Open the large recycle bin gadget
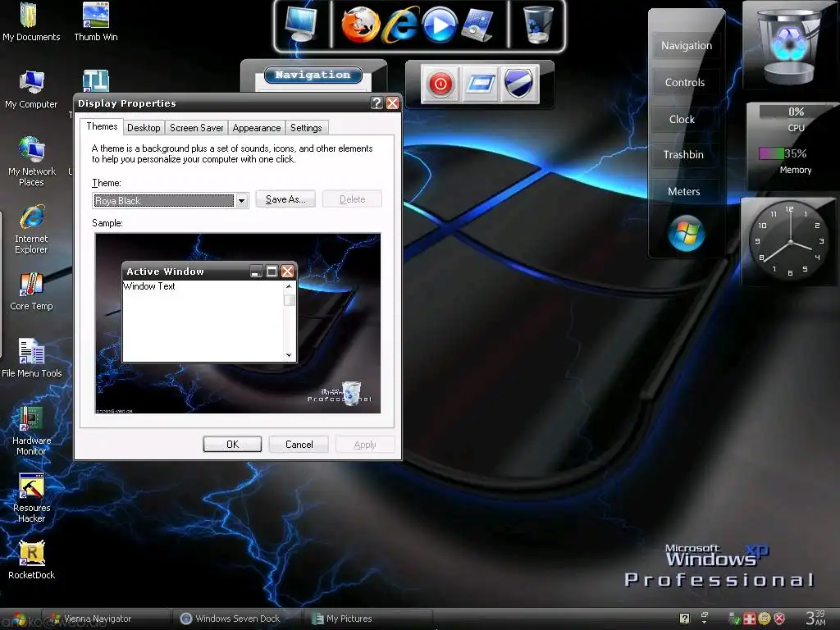 pos(788,45)
